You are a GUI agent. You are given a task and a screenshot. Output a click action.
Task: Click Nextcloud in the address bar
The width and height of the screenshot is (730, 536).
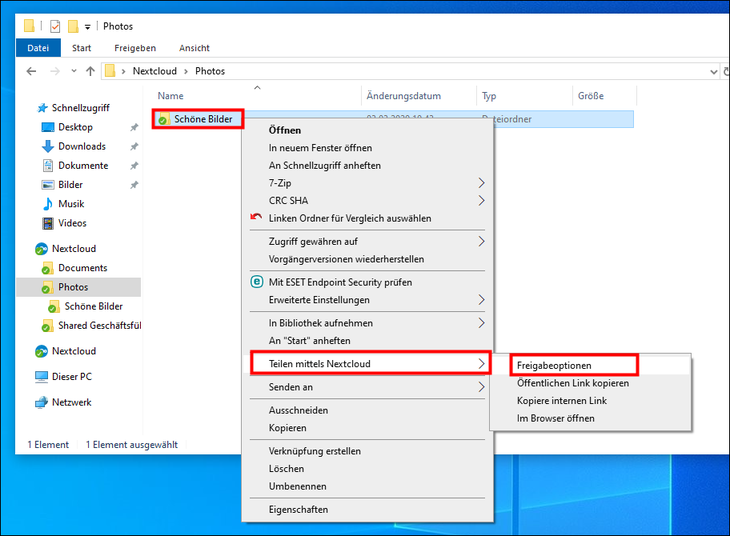(156, 71)
